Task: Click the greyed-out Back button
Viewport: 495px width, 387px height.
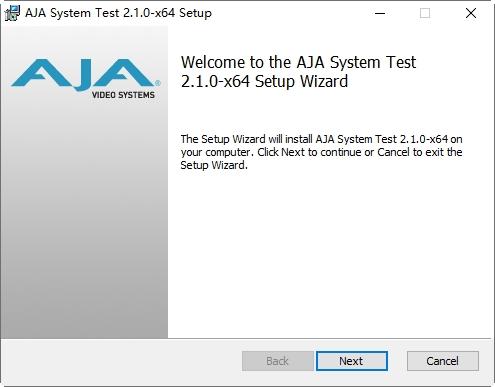Action: (278, 361)
